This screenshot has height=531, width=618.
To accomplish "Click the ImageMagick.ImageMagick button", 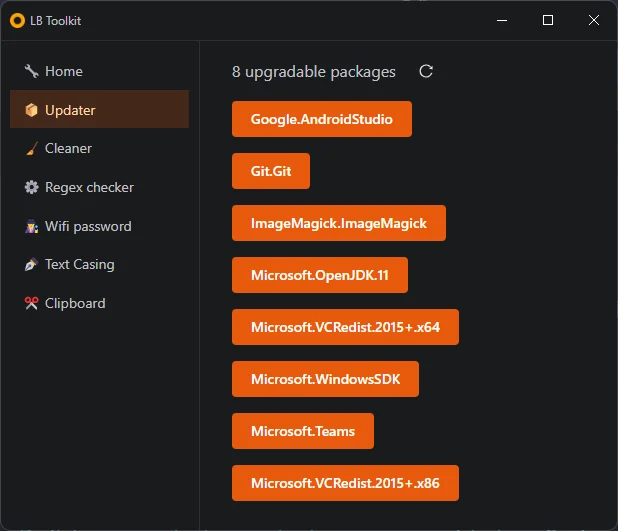I will [339, 223].
